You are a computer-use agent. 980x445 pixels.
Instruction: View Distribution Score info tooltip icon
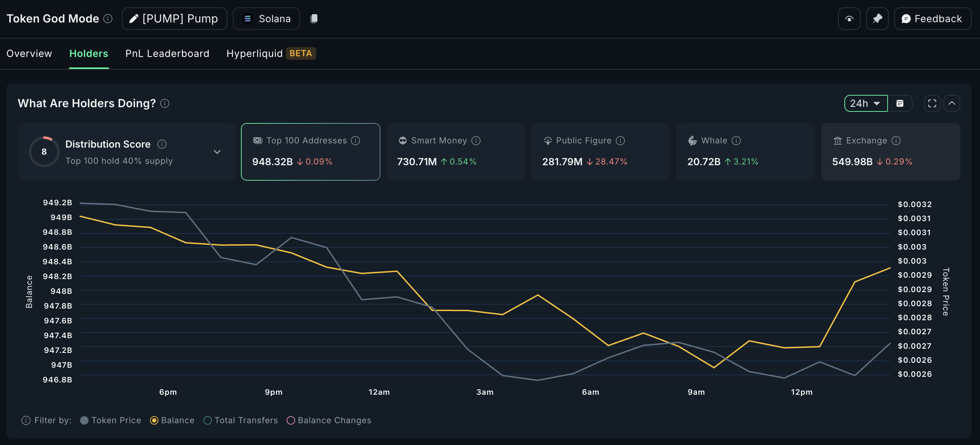coord(162,144)
